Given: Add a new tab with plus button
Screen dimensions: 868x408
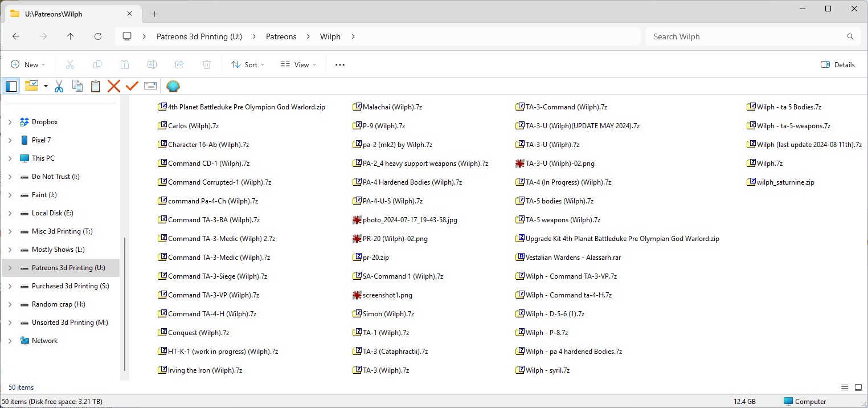Looking at the screenshot, I should click(x=154, y=14).
